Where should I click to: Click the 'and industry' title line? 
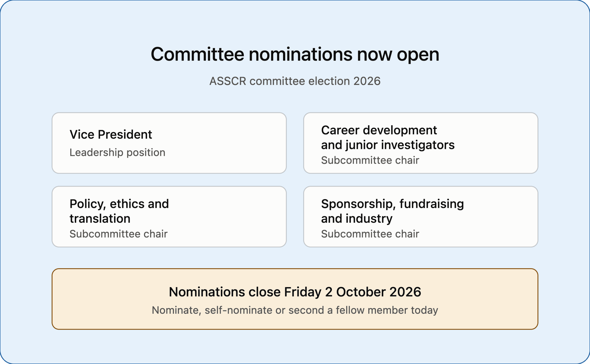(x=357, y=219)
